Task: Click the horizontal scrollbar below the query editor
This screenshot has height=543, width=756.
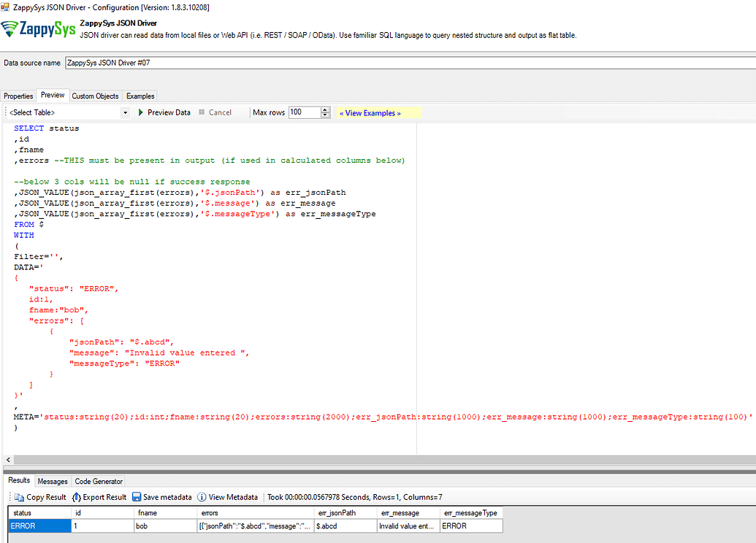Action: 219,459
